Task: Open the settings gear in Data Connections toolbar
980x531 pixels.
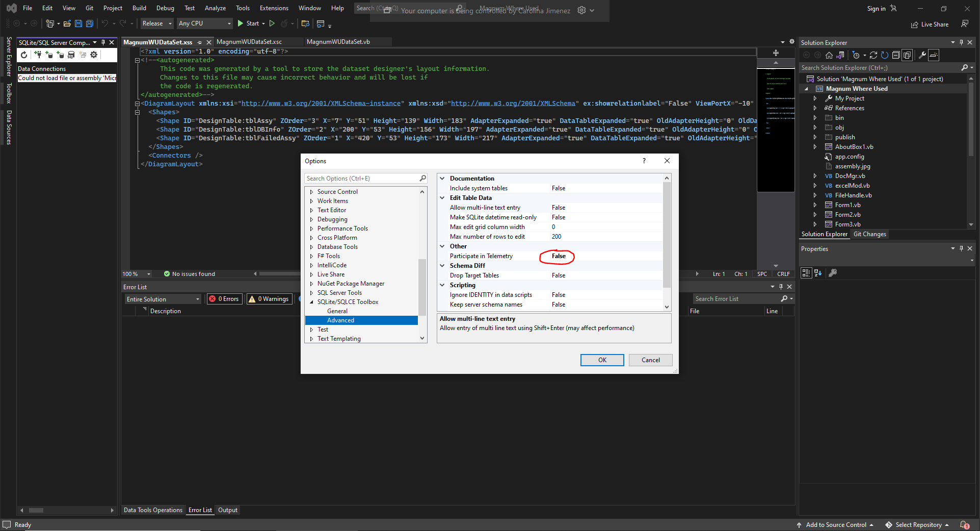Action: (x=94, y=55)
